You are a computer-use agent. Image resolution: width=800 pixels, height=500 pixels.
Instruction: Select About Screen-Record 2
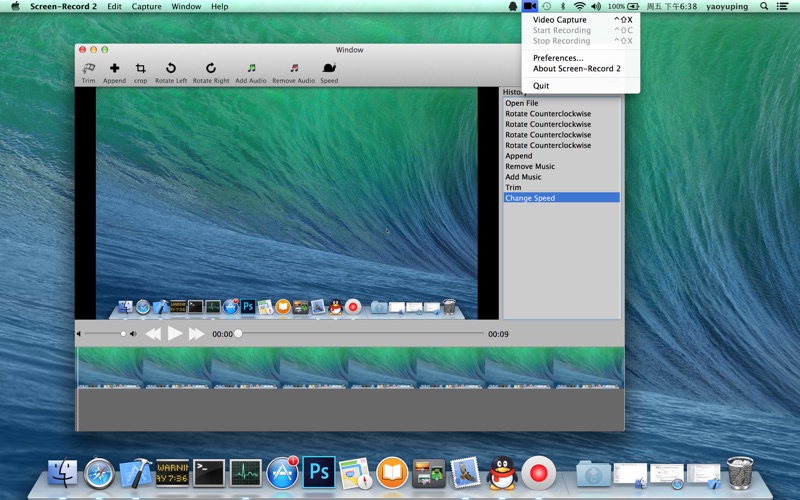(x=576, y=69)
